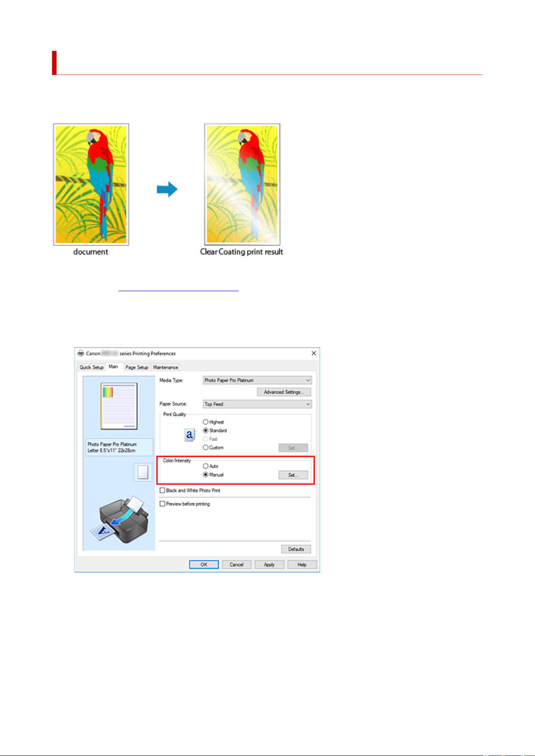Select Manual color/intensity

coord(213,475)
